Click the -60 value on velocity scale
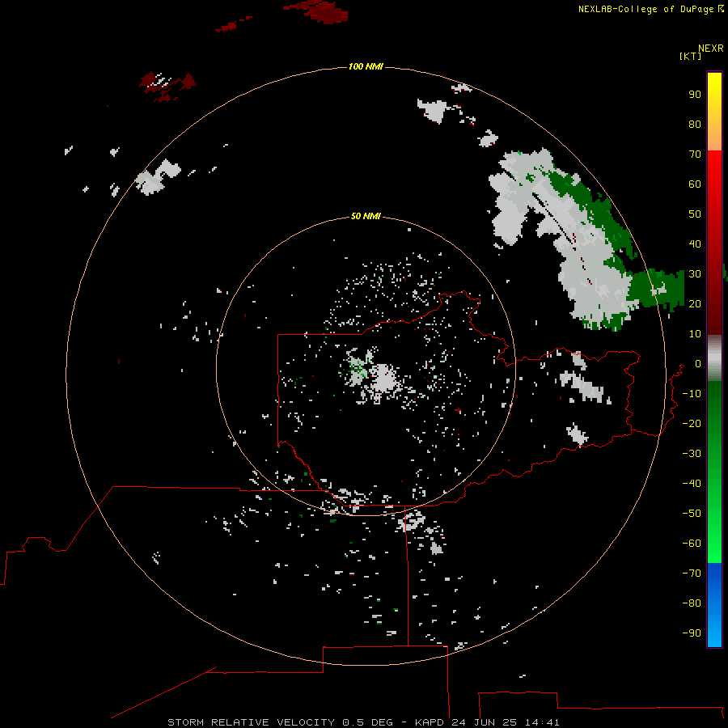 click(x=692, y=544)
